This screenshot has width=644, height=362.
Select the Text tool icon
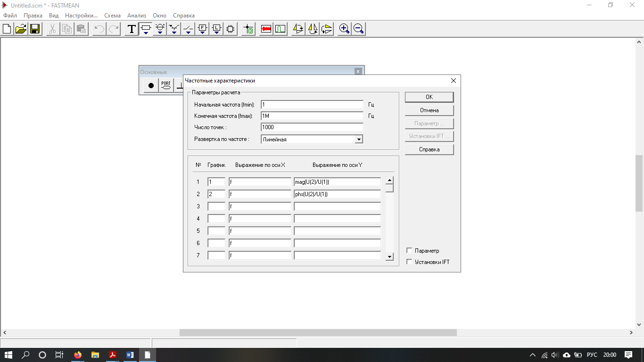132,29
